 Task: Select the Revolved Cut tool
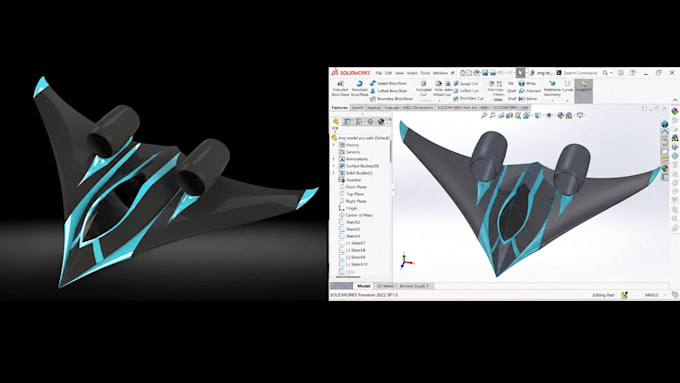pyautogui.click(x=448, y=88)
